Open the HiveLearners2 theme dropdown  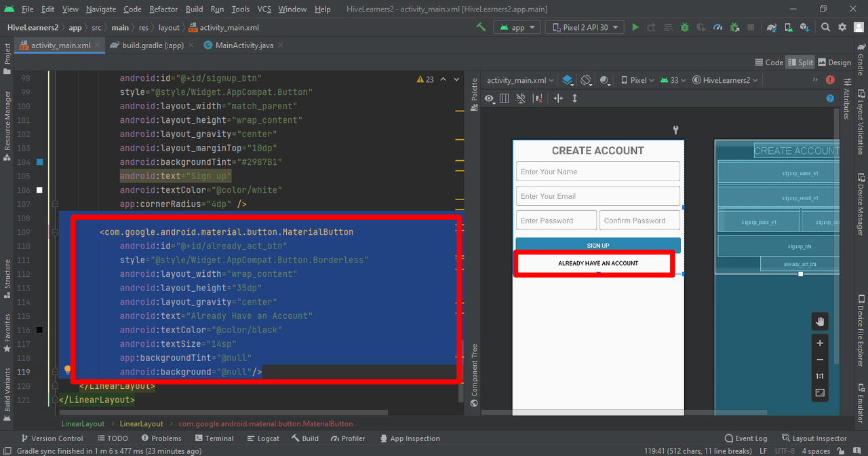725,80
